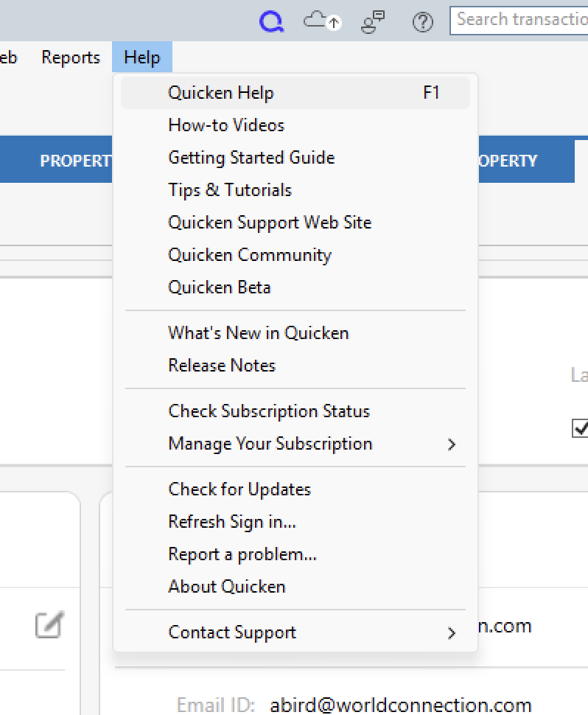Click the Quicken logo icon

pos(272,21)
